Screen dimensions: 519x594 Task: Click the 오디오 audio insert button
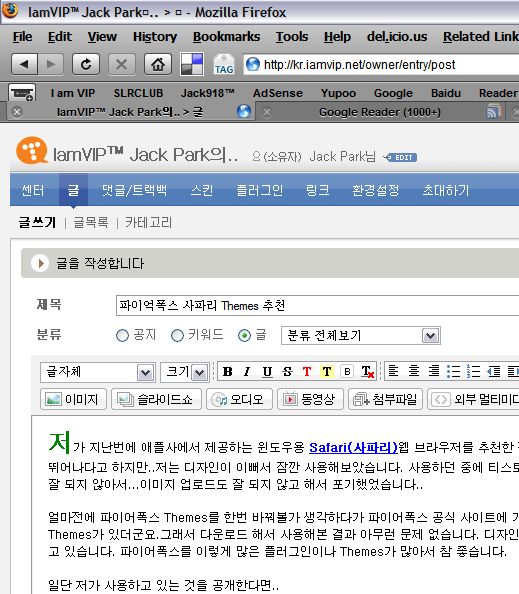point(239,399)
